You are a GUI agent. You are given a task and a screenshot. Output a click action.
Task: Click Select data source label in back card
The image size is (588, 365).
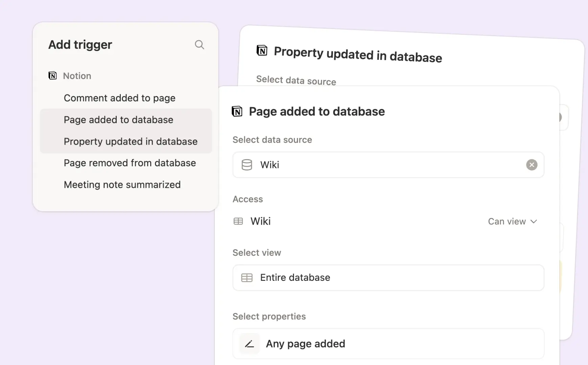(x=296, y=80)
